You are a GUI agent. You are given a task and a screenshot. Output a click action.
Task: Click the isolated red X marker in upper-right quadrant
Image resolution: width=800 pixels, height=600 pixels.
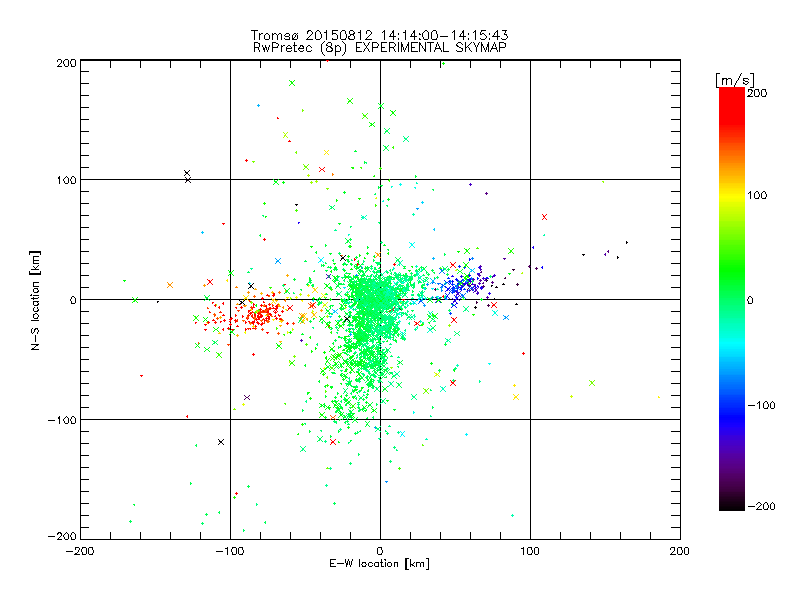pos(544,217)
